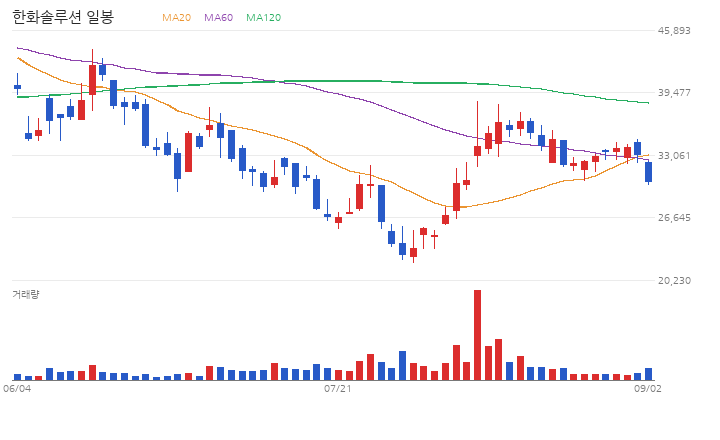Click the 33,061 price axis label
The image size is (720, 440).
coord(674,156)
